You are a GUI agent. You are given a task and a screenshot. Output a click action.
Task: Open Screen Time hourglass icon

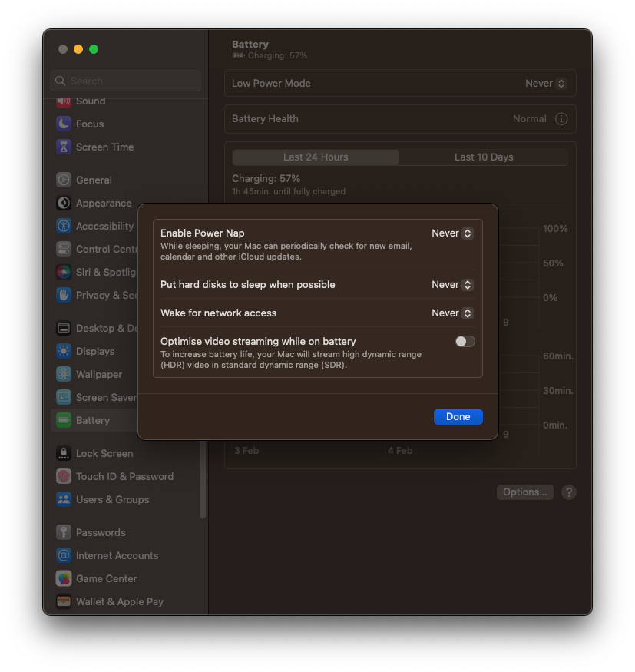(x=64, y=147)
